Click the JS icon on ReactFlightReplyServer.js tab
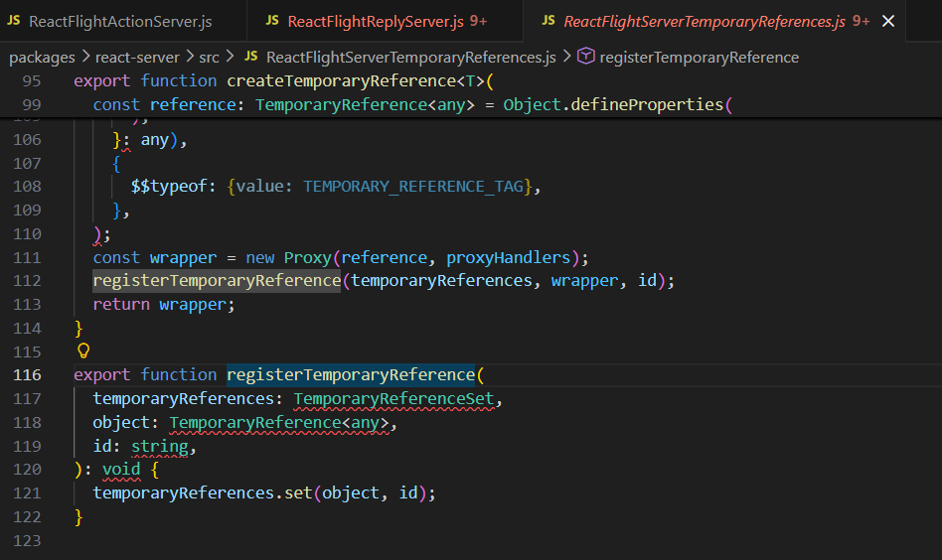Viewport: 942px width, 560px height. tap(272, 21)
